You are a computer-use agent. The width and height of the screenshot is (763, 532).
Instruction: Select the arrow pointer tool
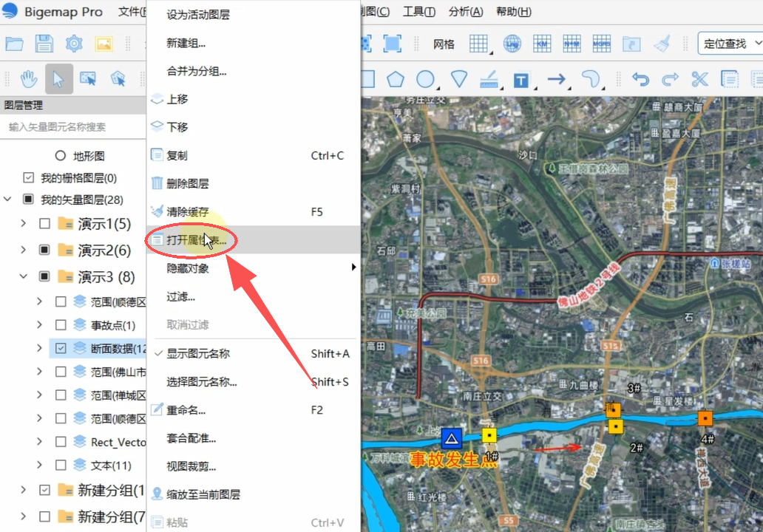coord(59,79)
